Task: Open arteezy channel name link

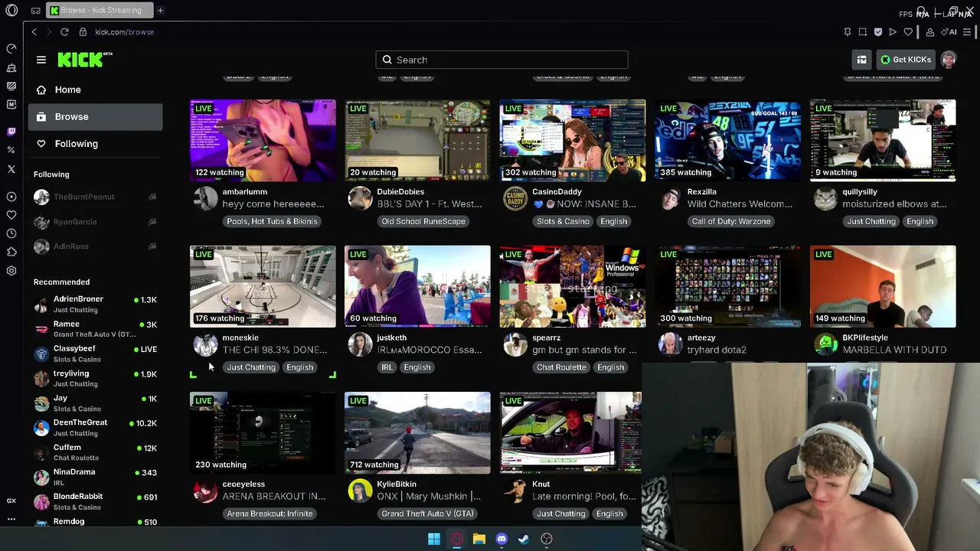Action: 701,337
